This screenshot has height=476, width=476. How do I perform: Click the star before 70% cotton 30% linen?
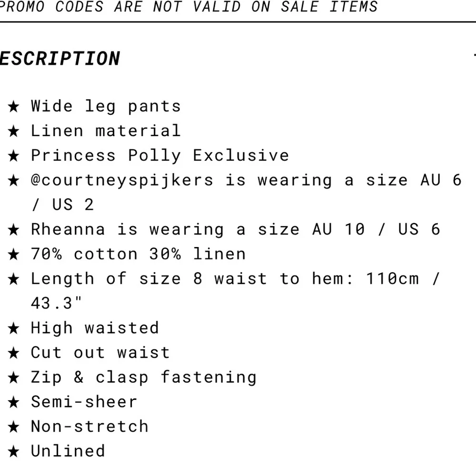point(14,254)
